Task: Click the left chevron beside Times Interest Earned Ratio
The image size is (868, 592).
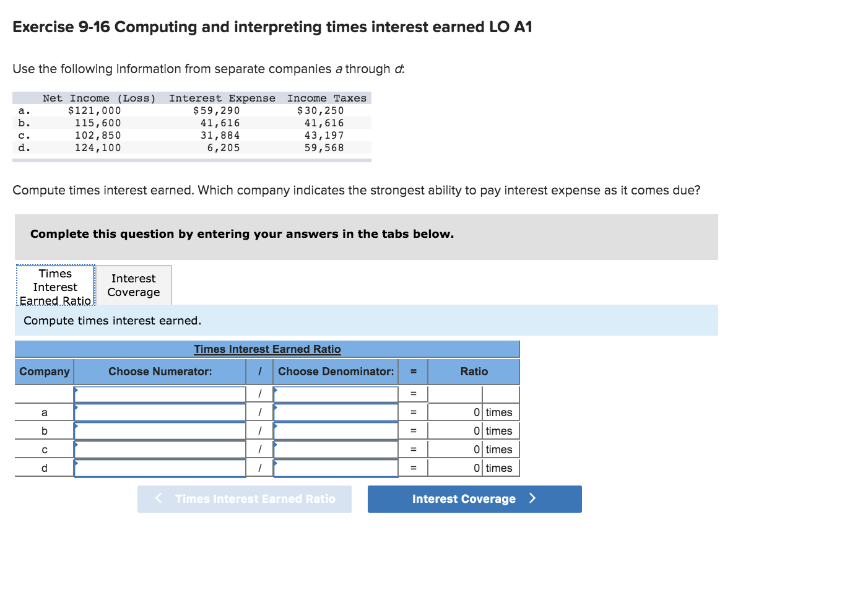Action: [x=158, y=498]
